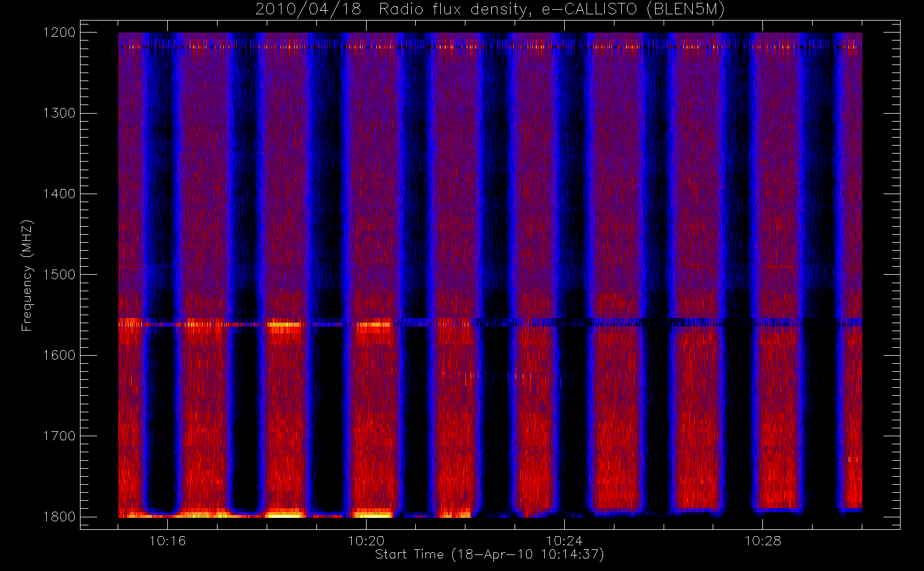Click the 1700 frequency tick label
The height and width of the screenshot is (571, 924).
(x=59, y=436)
